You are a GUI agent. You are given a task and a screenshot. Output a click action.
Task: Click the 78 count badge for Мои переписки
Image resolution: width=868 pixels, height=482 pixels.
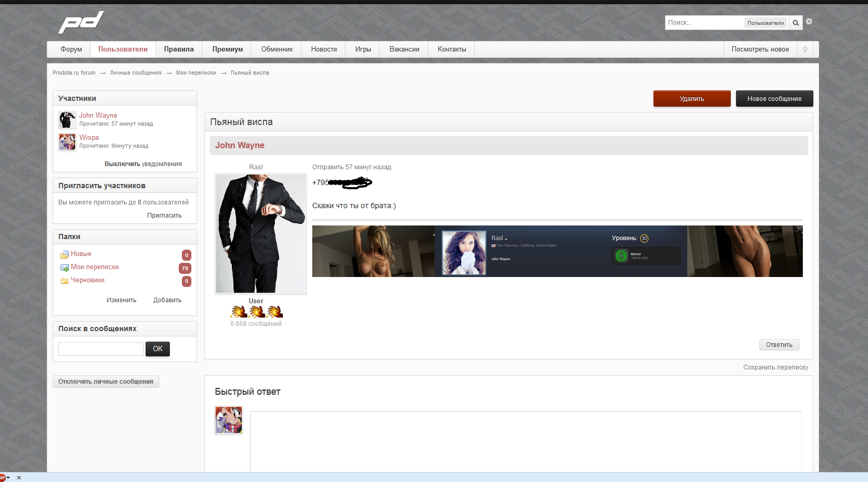point(185,268)
